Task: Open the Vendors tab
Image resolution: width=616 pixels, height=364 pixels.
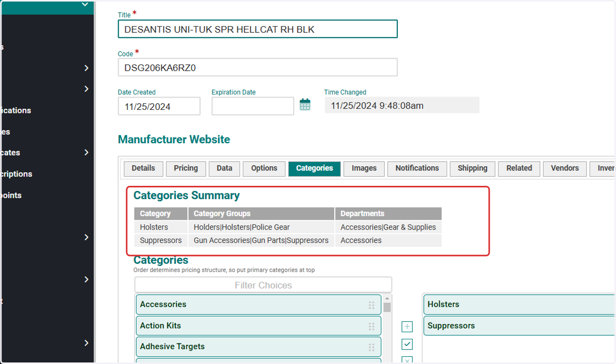Action: (565, 168)
